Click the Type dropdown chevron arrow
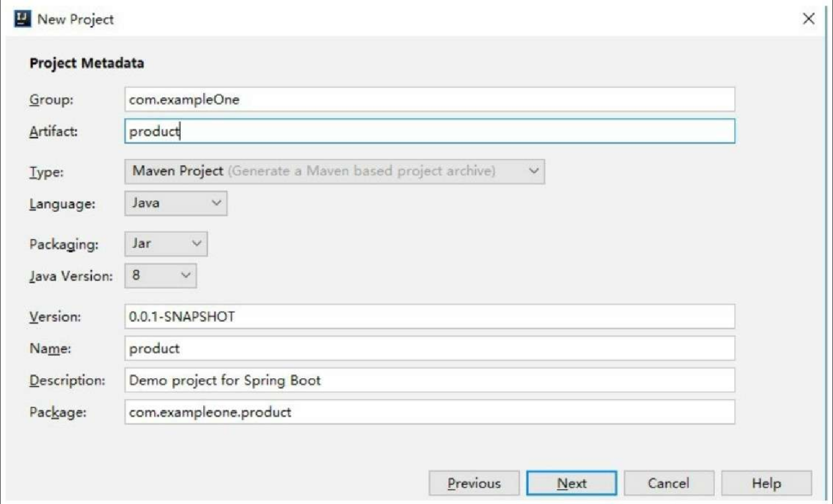833x504 pixels. [534, 171]
